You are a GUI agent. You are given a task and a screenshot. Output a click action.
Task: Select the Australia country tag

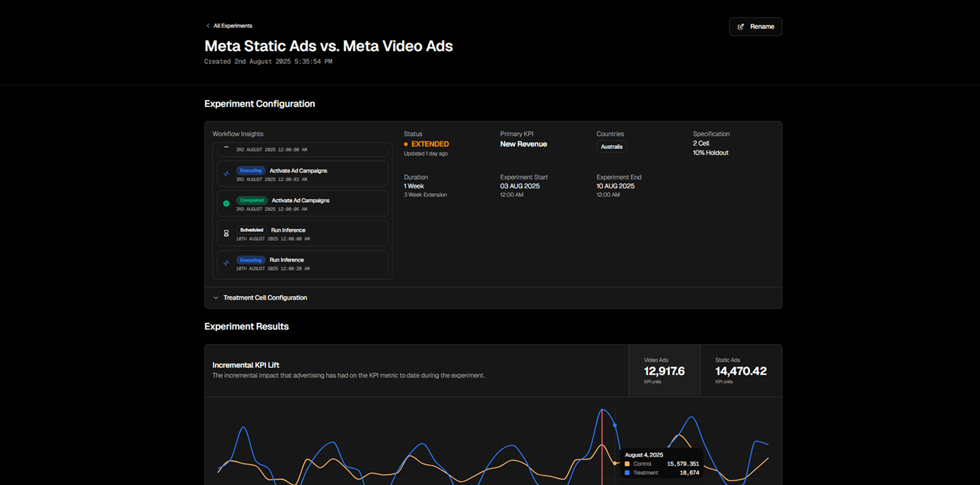[611, 147]
